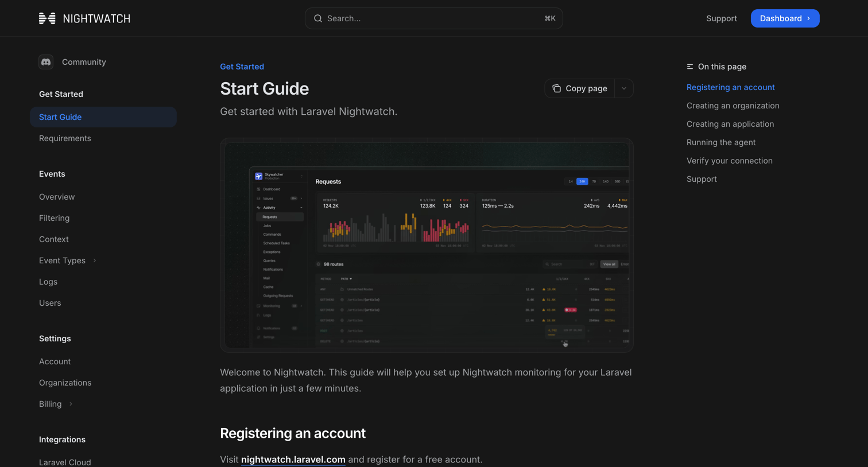
Task: Open Context page in sidebar
Action: click(x=53, y=239)
